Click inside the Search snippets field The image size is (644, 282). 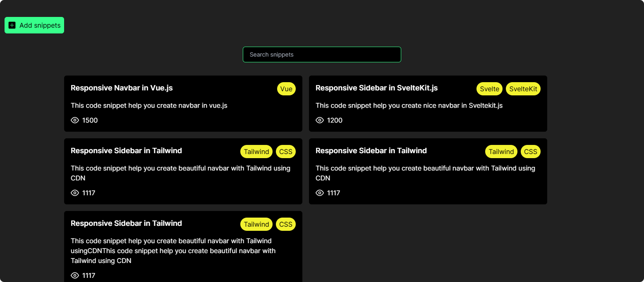point(322,55)
